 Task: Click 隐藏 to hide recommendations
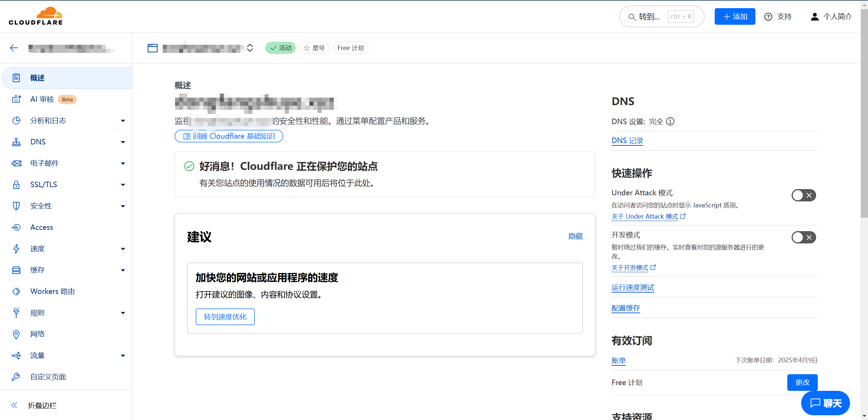576,236
